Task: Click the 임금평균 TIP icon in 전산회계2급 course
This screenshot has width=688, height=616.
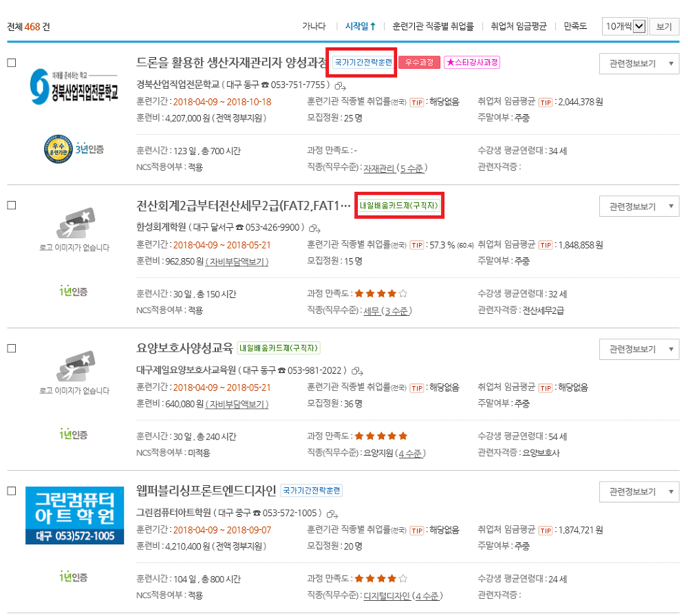Action: 546,246
